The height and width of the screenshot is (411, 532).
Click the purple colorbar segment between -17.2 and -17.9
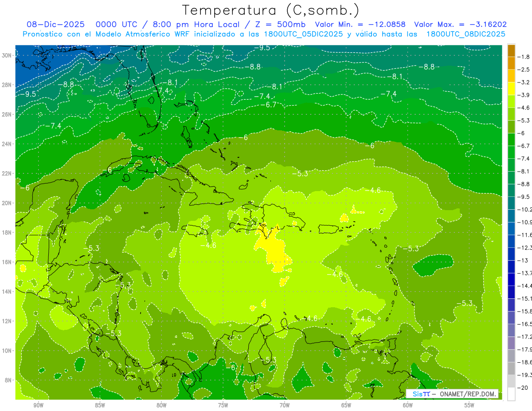pyautogui.click(x=511, y=343)
